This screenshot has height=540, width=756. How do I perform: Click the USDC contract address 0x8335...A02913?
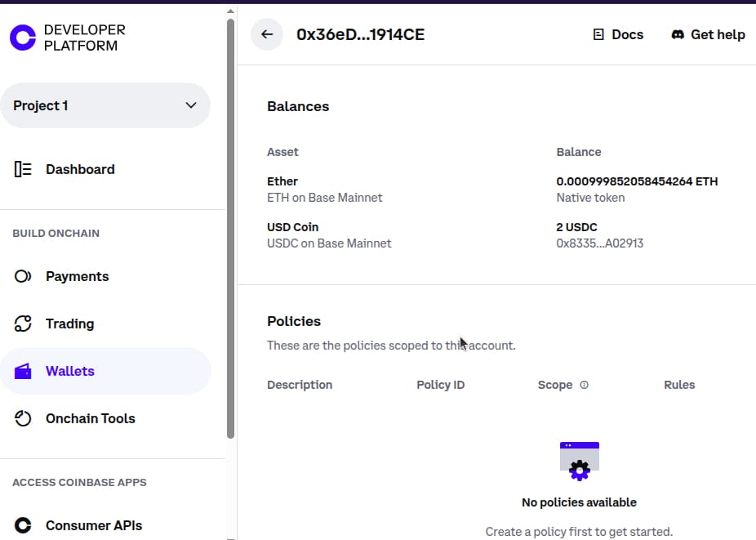[x=599, y=243]
